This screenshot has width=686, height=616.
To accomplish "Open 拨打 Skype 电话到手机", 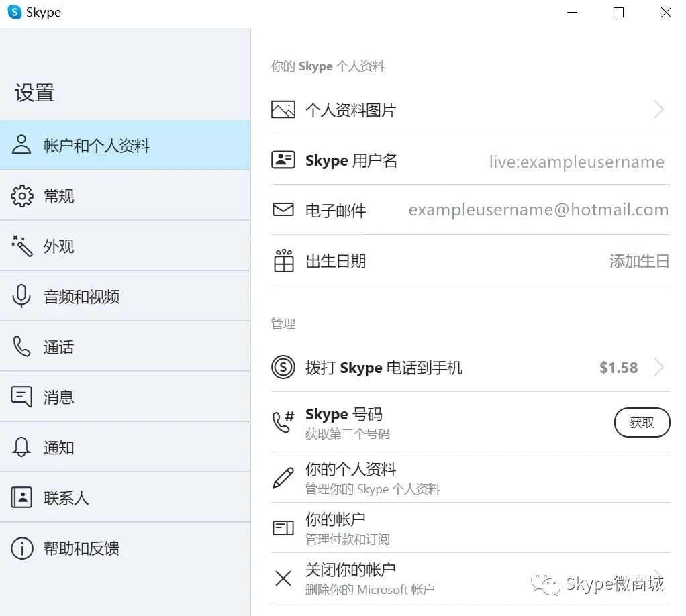I will pyautogui.click(x=471, y=367).
